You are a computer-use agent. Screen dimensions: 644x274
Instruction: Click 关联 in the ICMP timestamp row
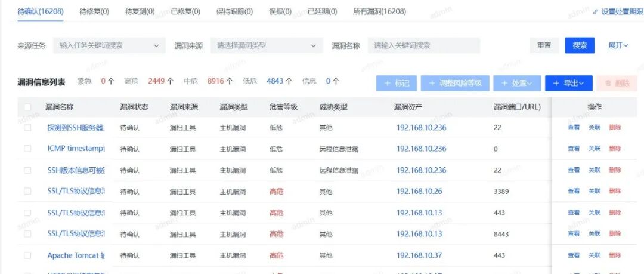595,149
